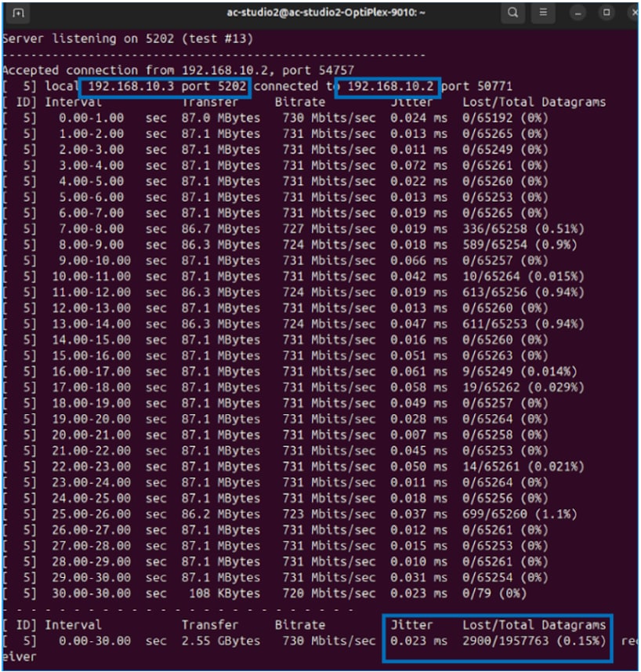Click highlighted local address 192.168.10.3 port 5202
Image resolution: width=641 pixels, height=672 pixels.
(169, 86)
